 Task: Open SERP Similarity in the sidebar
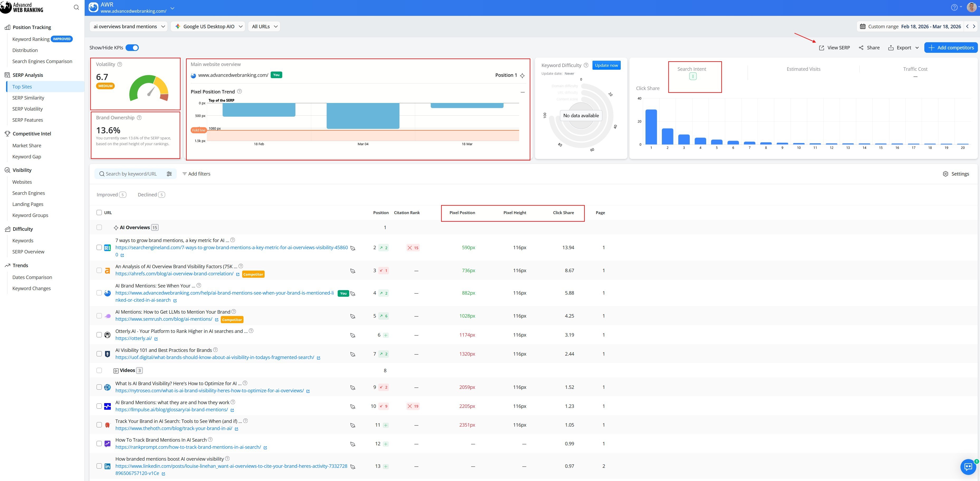28,98
